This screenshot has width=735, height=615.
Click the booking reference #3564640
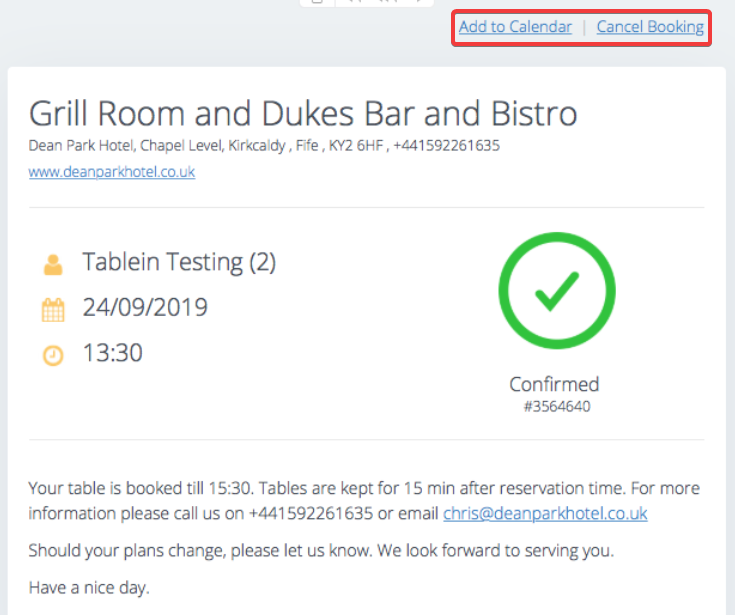[557, 406]
